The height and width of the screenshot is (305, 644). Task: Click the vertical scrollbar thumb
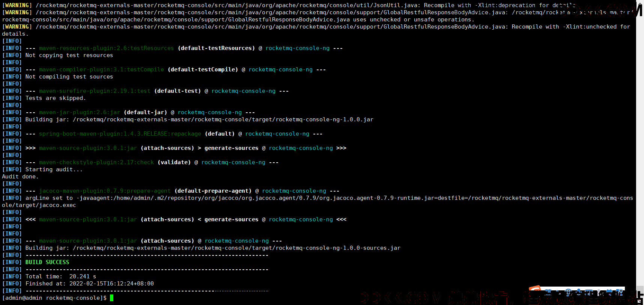(x=640, y=291)
